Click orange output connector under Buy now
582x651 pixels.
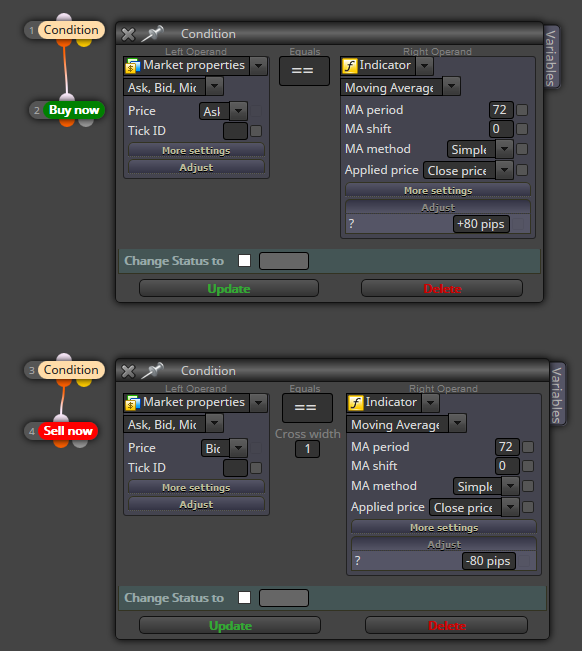click(x=67, y=122)
